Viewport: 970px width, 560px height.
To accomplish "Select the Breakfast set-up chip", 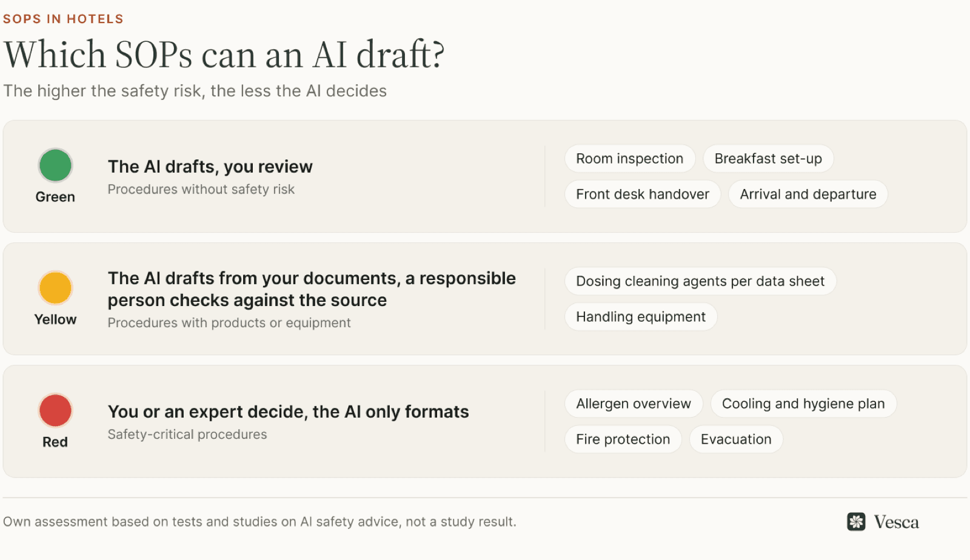I will (x=768, y=159).
